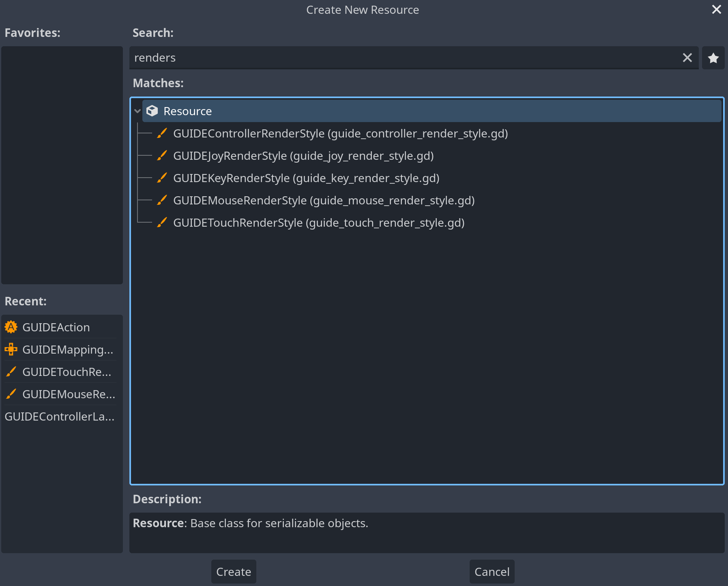
Task: Select recent GUIDEControllerLa... entry
Action: point(60,416)
